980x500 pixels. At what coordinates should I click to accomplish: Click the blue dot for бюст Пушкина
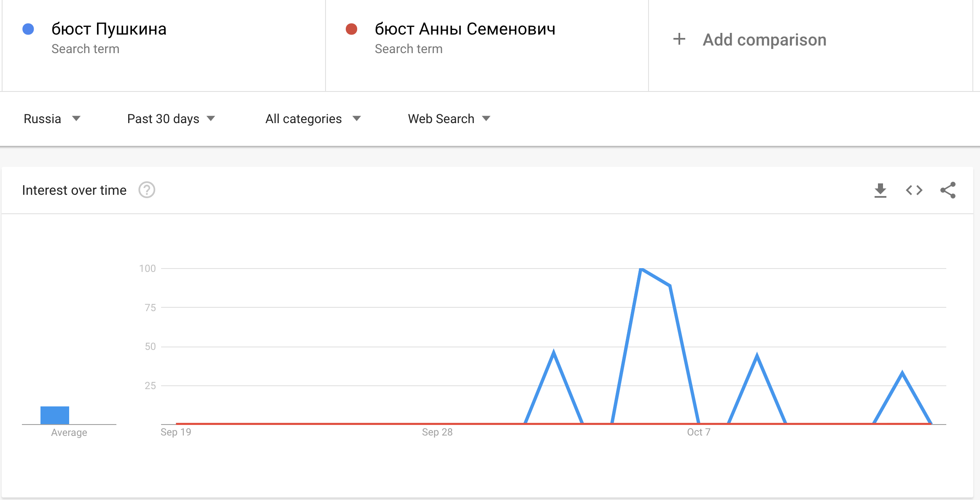click(28, 29)
